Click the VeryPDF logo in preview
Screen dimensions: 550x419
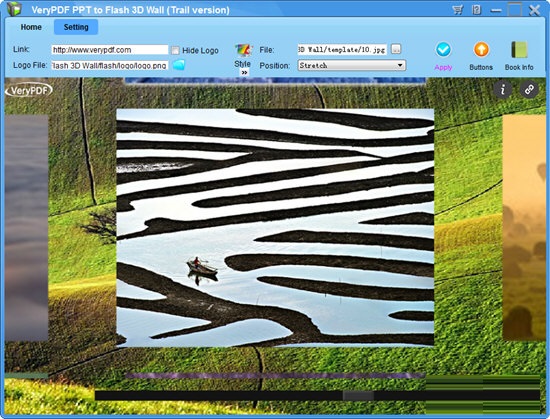point(29,90)
